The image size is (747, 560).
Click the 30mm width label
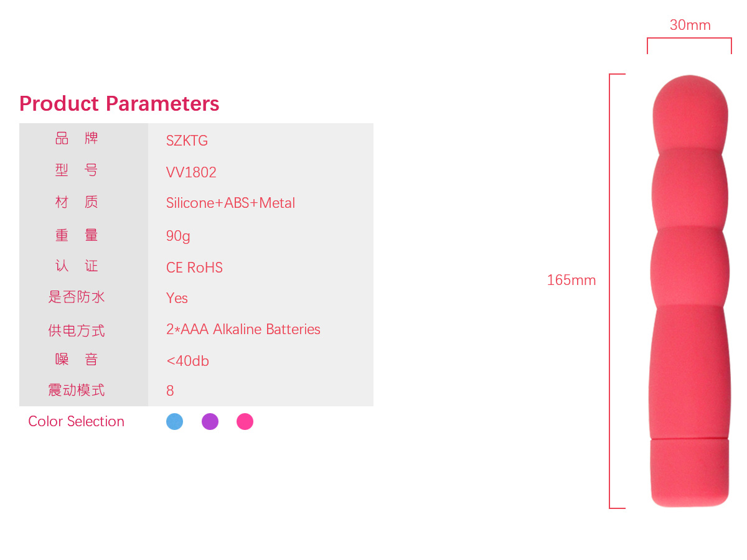pyautogui.click(x=690, y=26)
